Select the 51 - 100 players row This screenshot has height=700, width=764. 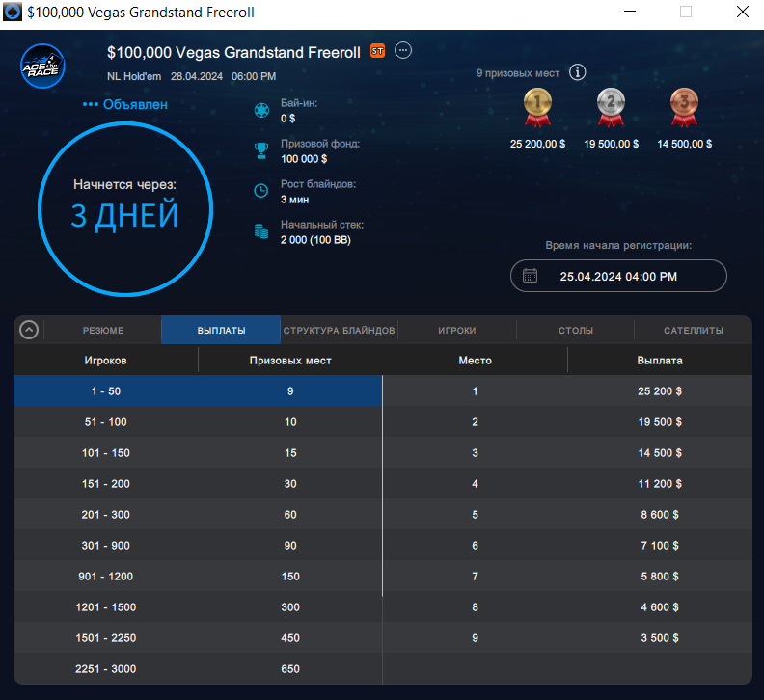198,422
